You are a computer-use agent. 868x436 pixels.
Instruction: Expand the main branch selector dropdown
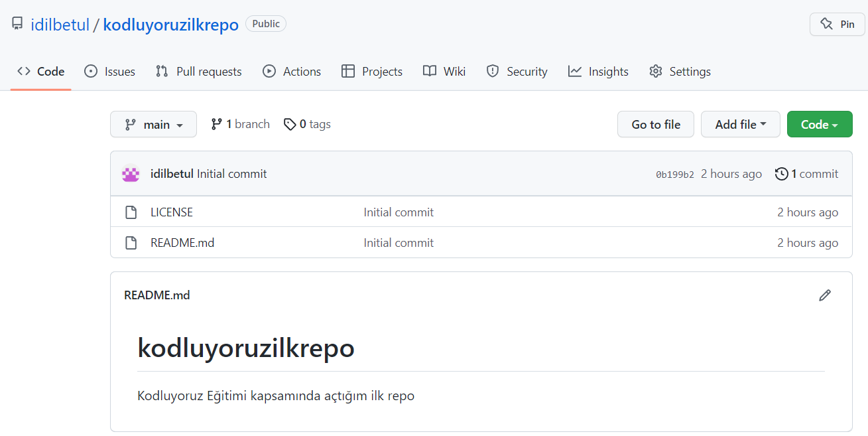[153, 124]
